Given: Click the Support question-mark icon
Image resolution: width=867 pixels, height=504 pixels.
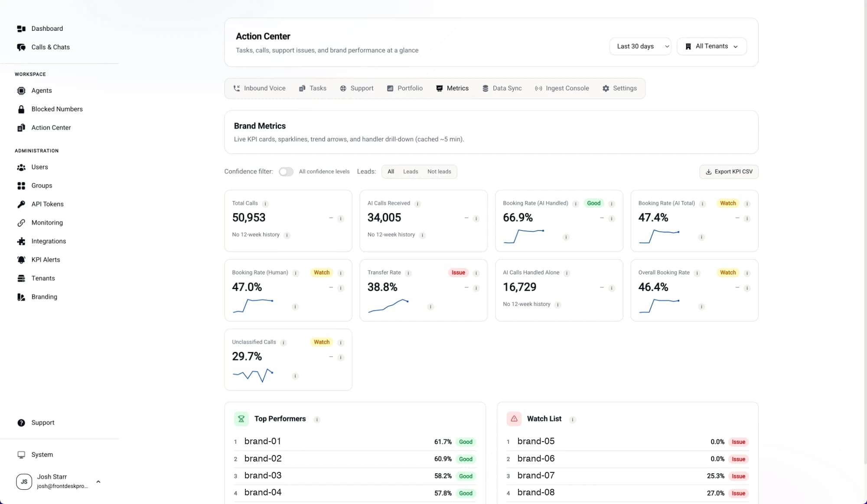Looking at the screenshot, I should coord(21,423).
